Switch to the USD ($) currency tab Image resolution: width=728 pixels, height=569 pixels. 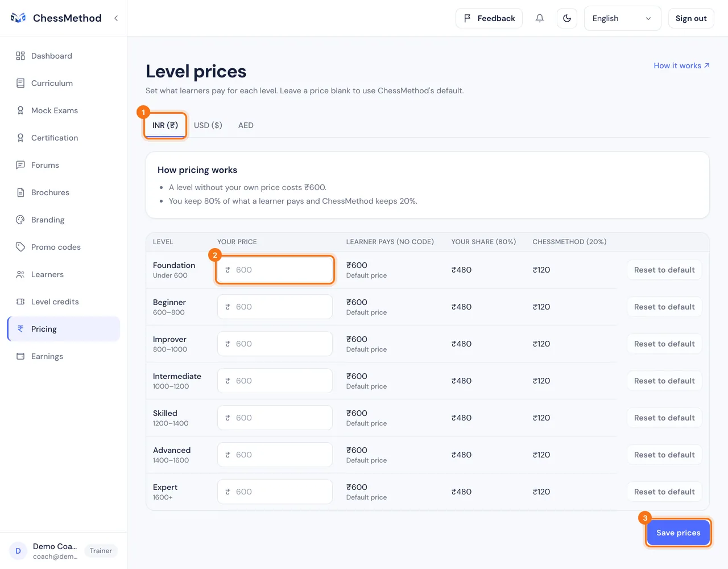point(208,125)
